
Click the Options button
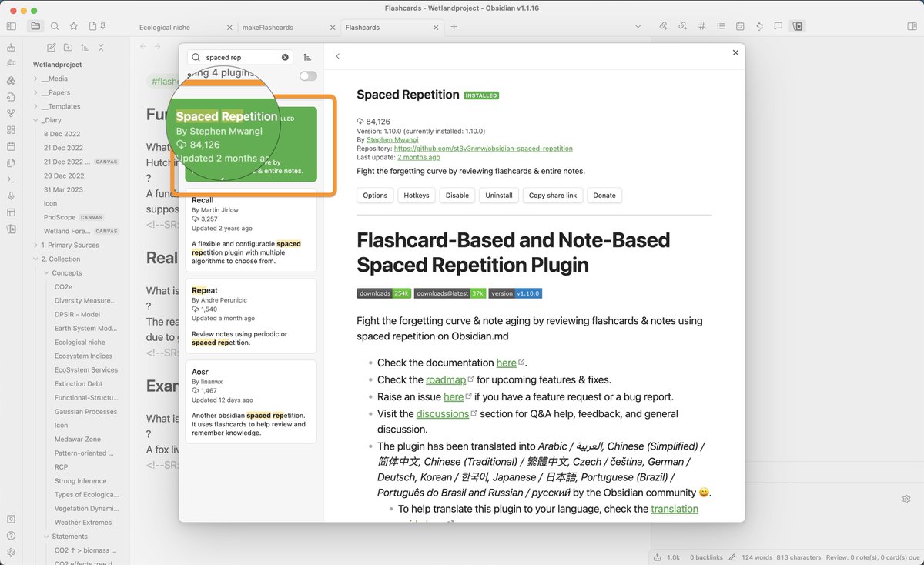(375, 195)
